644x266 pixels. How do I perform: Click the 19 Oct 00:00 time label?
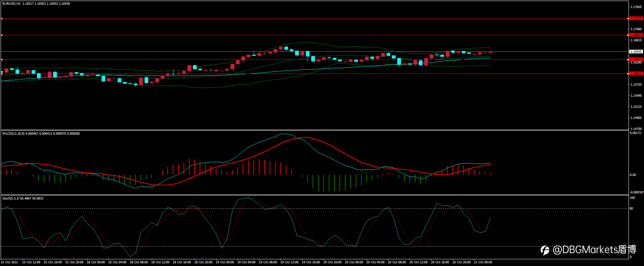pyautogui.click(x=225, y=262)
